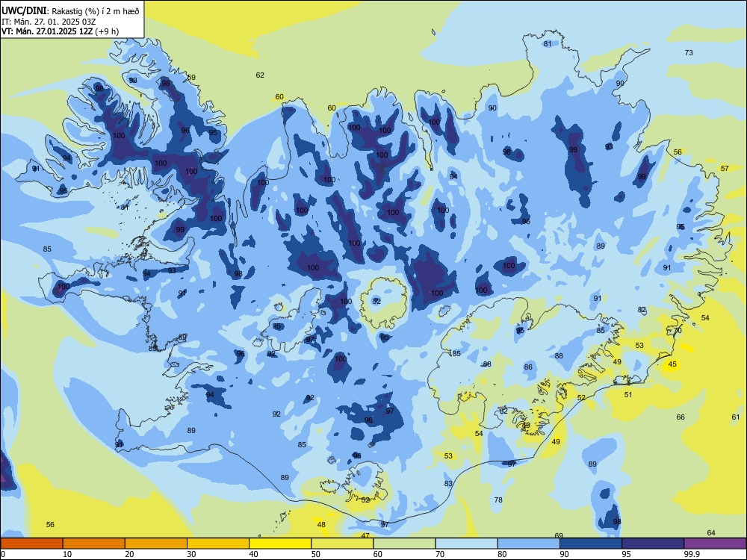Screen dimensions: 747x560
Task: Click the map humidity value '47'
Action: coord(365,535)
